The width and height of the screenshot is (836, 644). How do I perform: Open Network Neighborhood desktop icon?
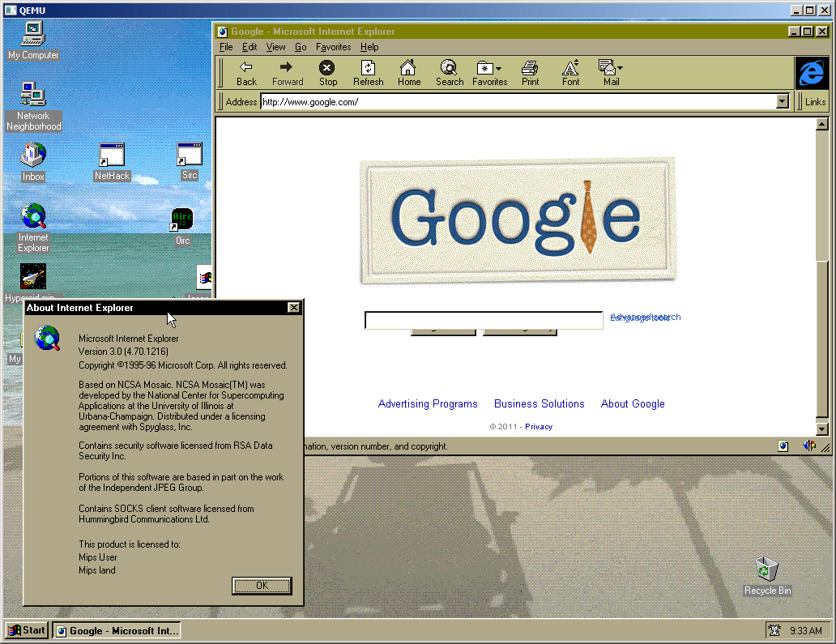coord(33,107)
